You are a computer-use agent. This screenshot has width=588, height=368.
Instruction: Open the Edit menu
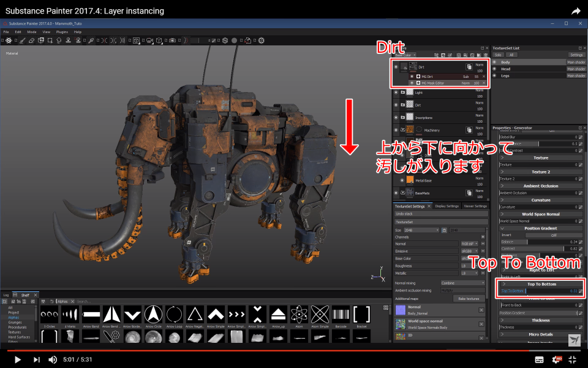(18, 32)
